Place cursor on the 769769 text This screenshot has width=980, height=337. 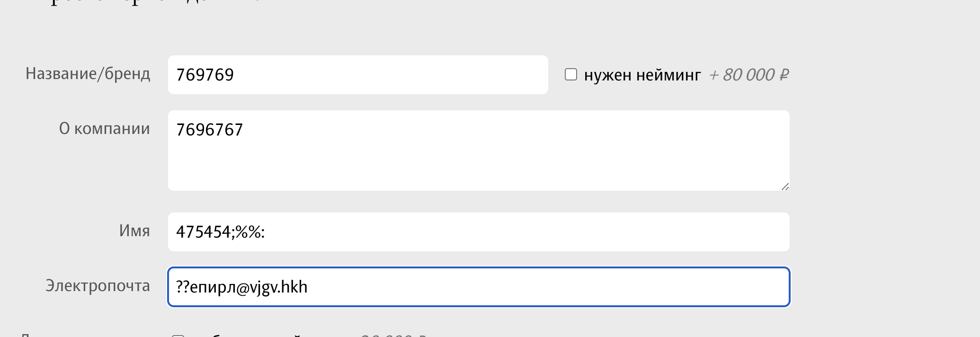pyautogui.click(x=205, y=75)
